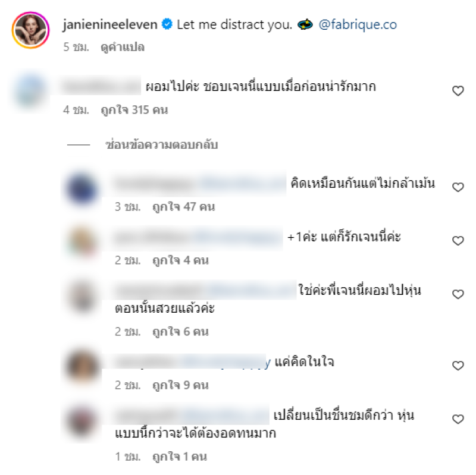Image resolution: width=476 pixels, height=475 pixels.
Task: Like the reply 'เปลี่ยนเป็นชื่นชมดีกว่า'
Action: [458, 419]
